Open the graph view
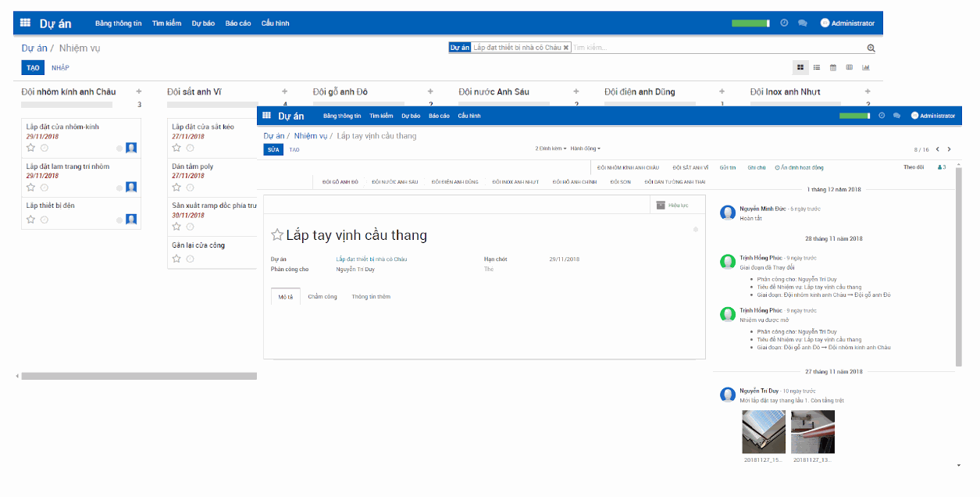 click(x=865, y=67)
